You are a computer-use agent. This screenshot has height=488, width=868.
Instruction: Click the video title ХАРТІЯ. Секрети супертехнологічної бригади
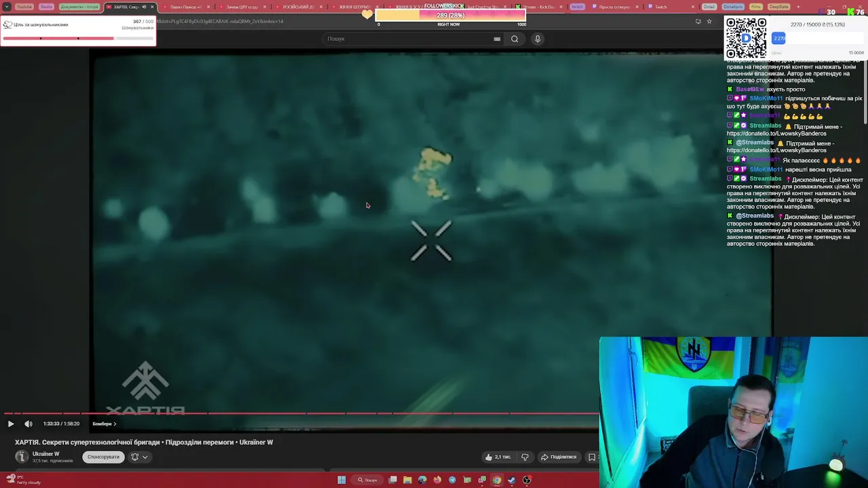click(x=144, y=442)
